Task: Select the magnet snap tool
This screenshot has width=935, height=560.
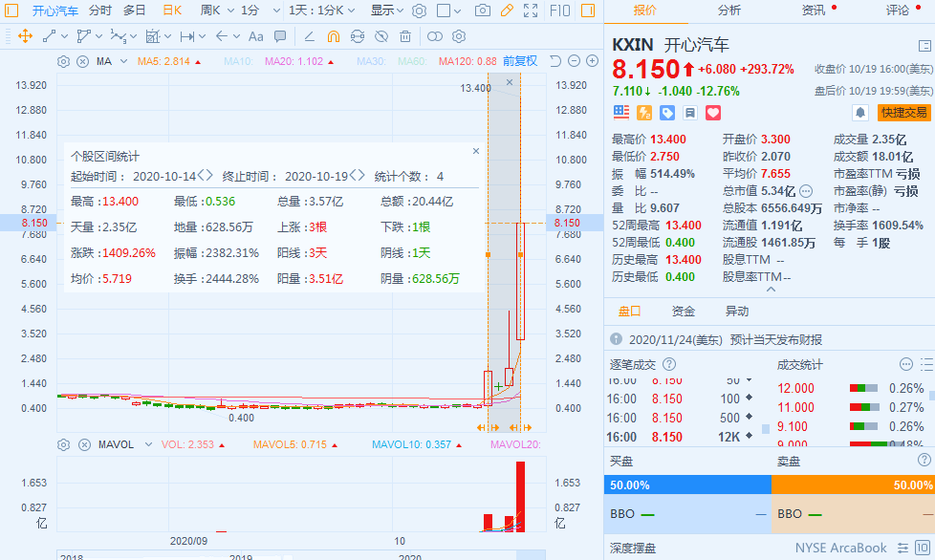Action: pyautogui.click(x=334, y=36)
